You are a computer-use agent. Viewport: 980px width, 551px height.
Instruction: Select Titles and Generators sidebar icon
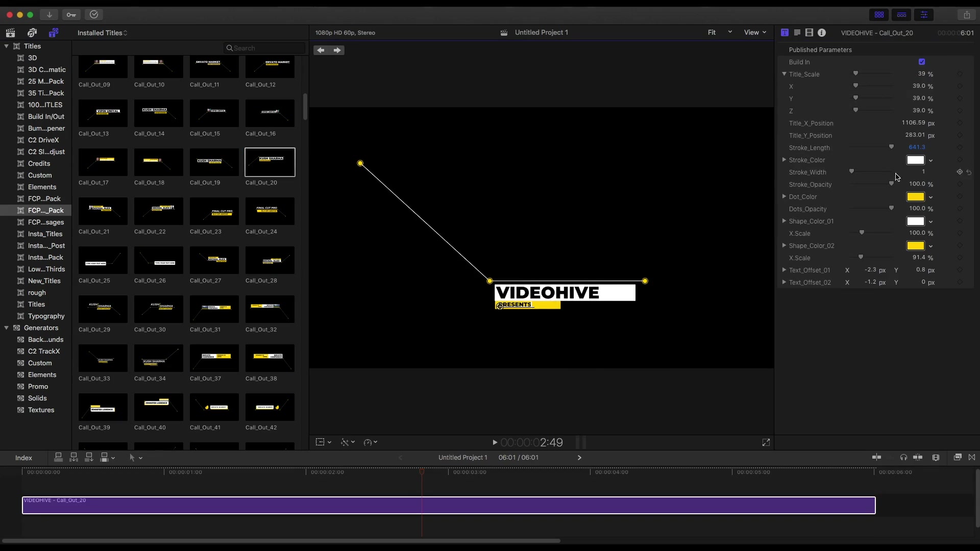coord(54,33)
